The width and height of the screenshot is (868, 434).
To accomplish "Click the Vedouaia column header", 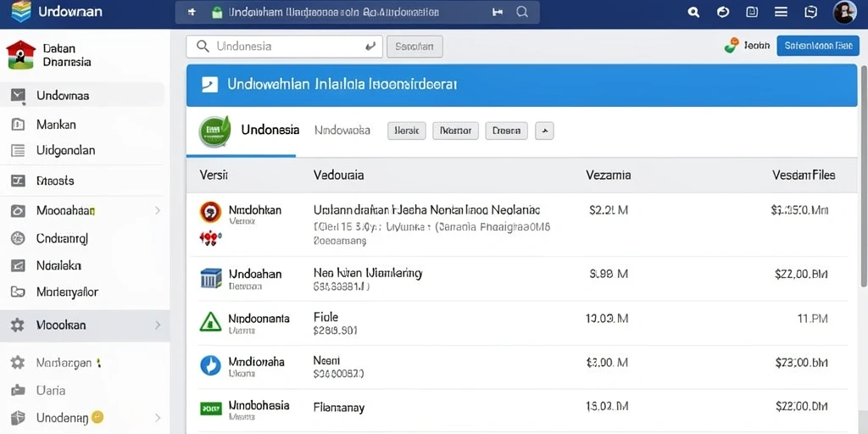I will tap(338, 175).
